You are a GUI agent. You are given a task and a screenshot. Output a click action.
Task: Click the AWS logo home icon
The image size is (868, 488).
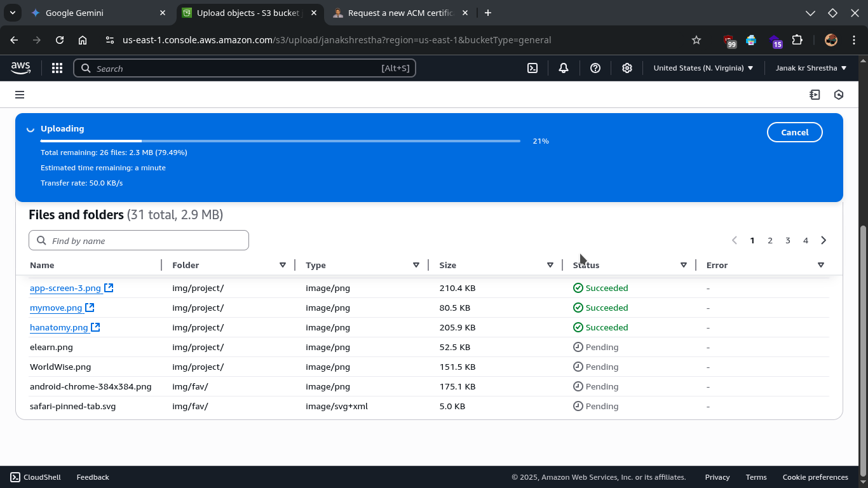(x=20, y=67)
